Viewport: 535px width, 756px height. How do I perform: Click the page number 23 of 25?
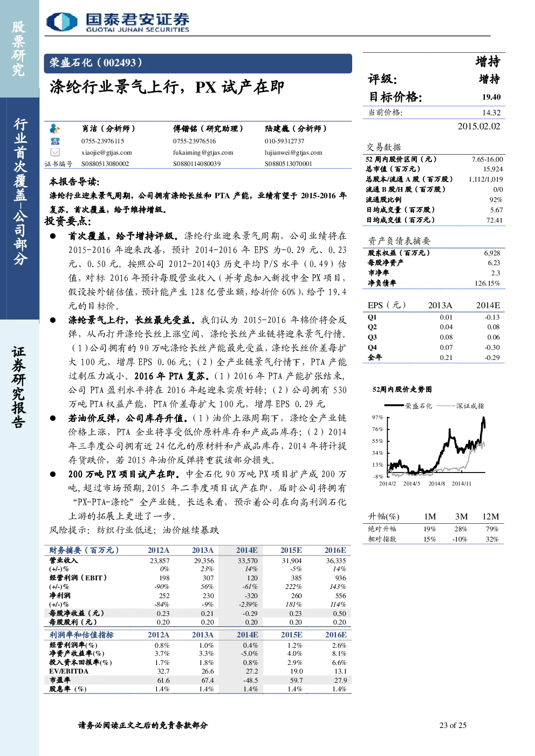click(453, 725)
